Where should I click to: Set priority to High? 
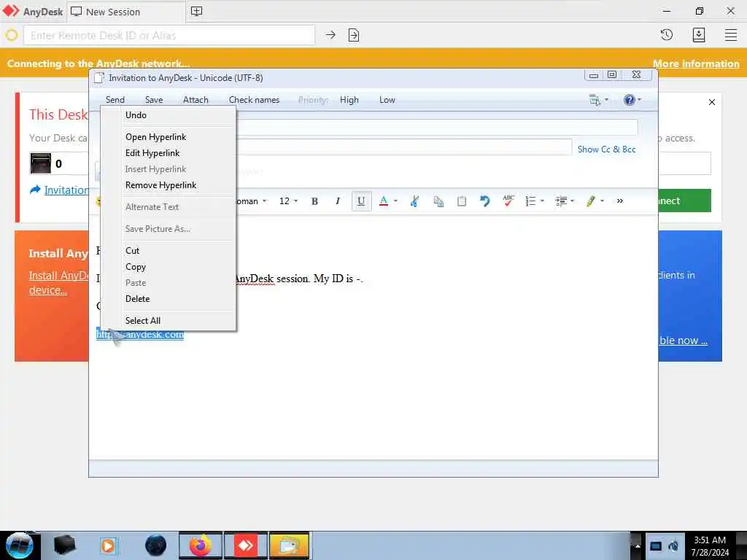click(x=349, y=99)
